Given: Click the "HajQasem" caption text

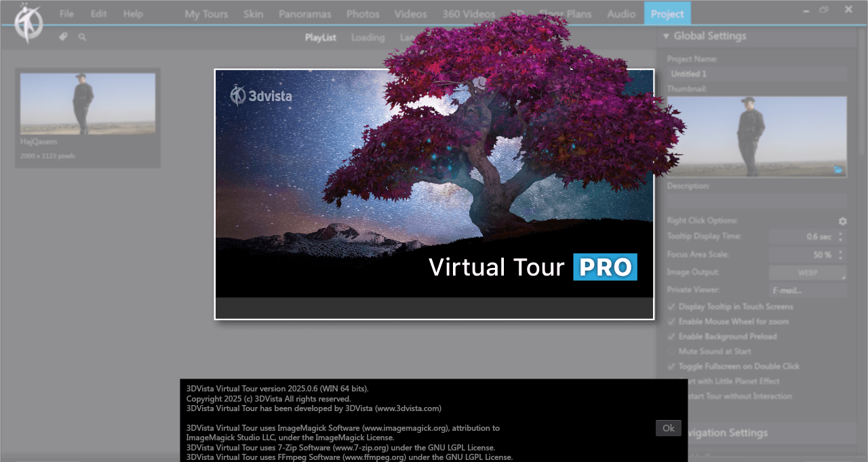Looking at the screenshot, I should (39, 142).
